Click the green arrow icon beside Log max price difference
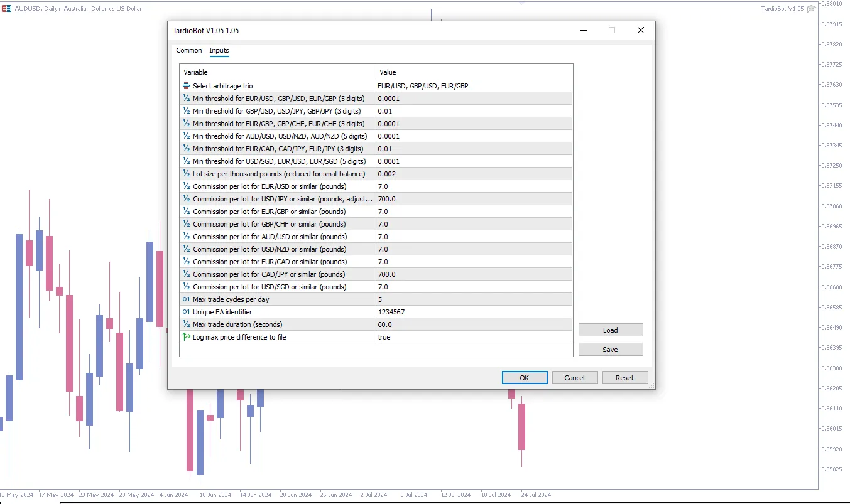 186,337
